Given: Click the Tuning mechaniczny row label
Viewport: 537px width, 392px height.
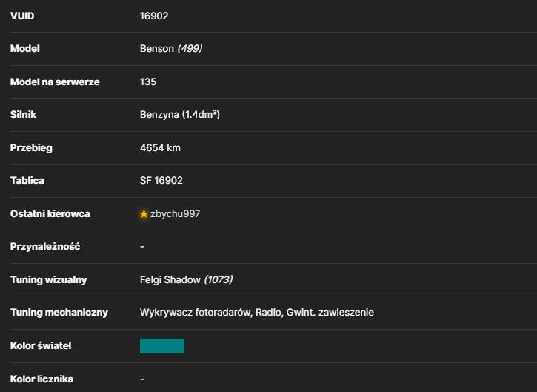Looking at the screenshot, I should click(x=59, y=313).
